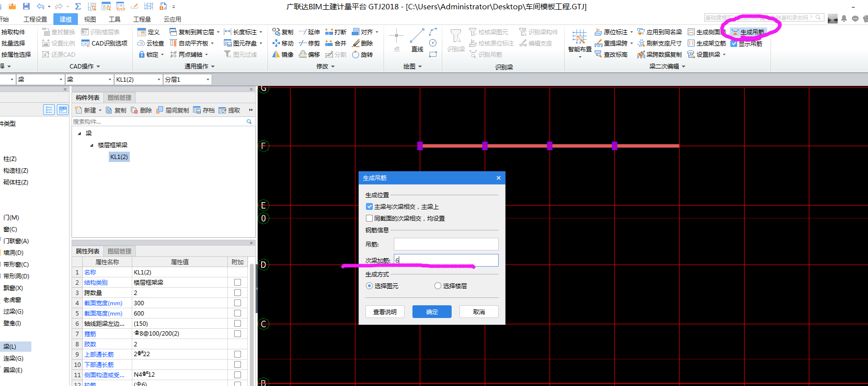This screenshot has height=386, width=868.
Task: Click the 合并 merge tool
Action: point(336,43)
